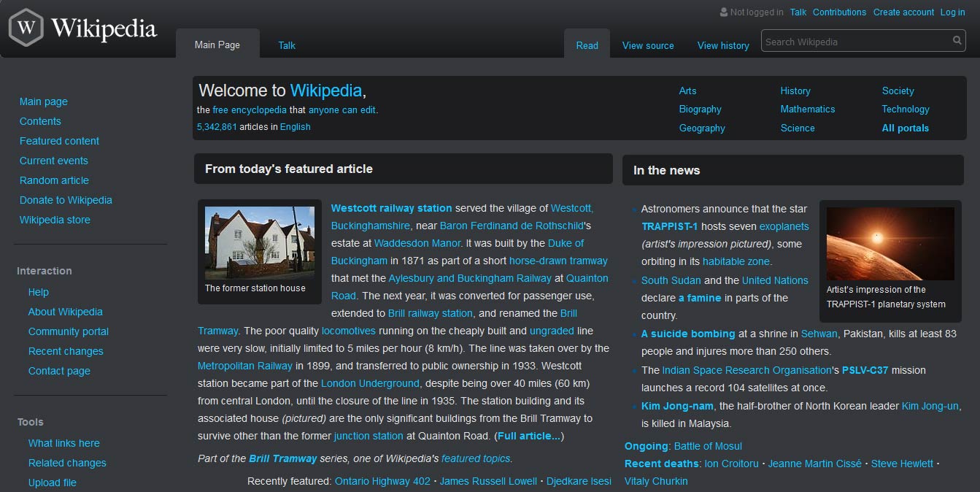Open the Westcott station house thumbnail

pyautogui.click(x=259, y=243)
